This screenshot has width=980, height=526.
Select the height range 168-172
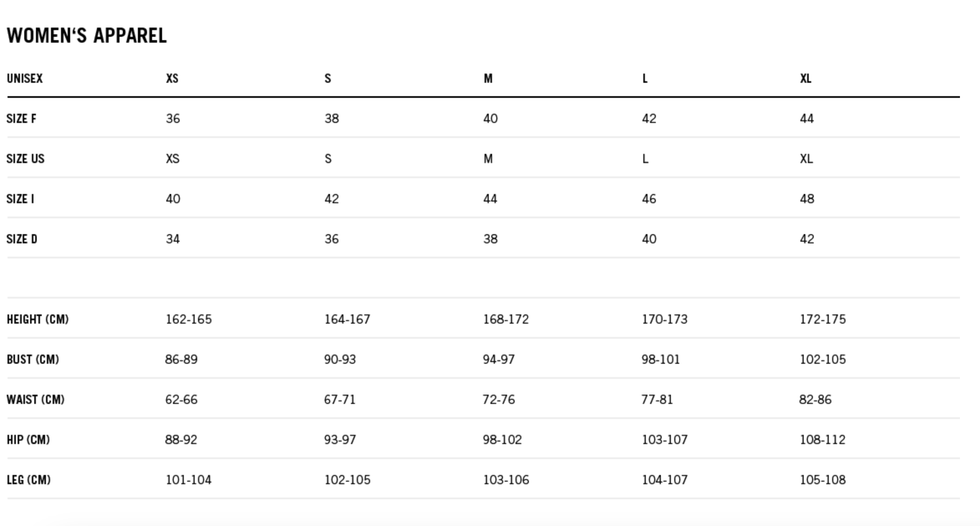pos(506,319)
